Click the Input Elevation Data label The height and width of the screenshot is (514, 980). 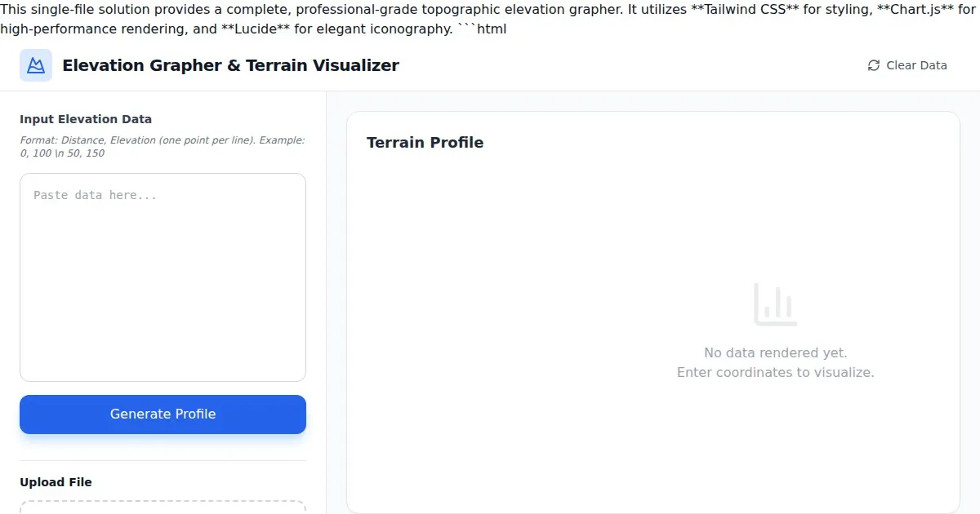pos(86,119)
